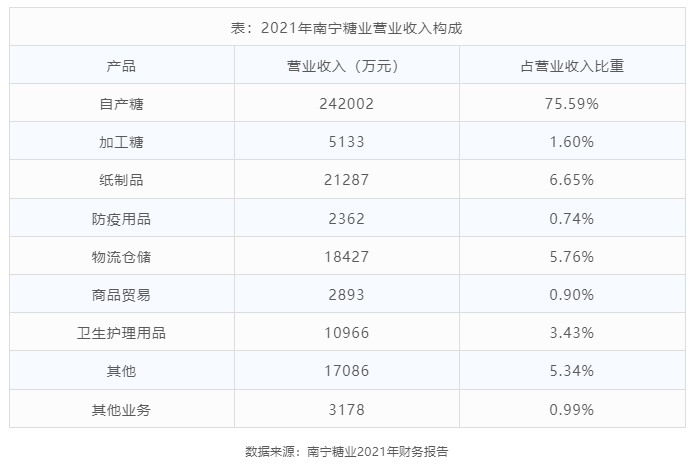Select the revenue value 18427

pos(346,257)
